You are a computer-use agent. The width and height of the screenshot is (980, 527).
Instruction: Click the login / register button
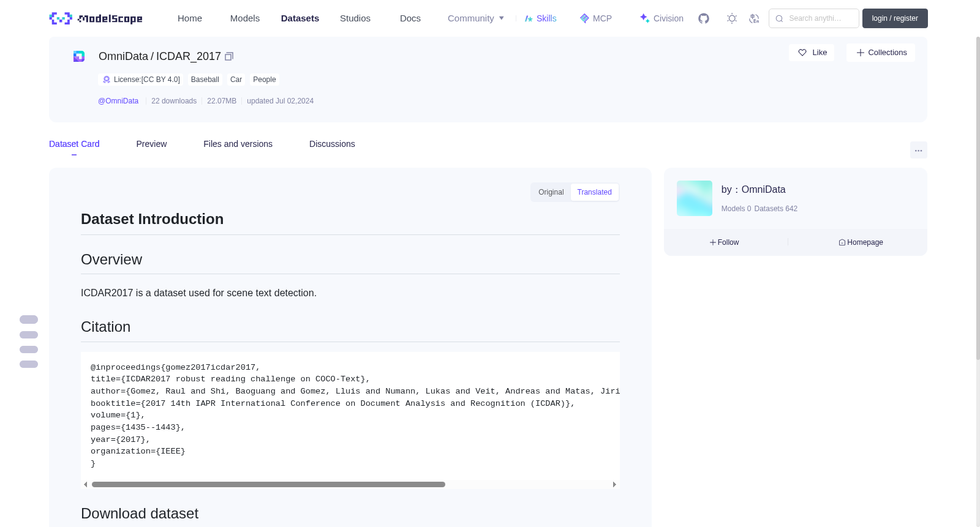tap(895, 18)
